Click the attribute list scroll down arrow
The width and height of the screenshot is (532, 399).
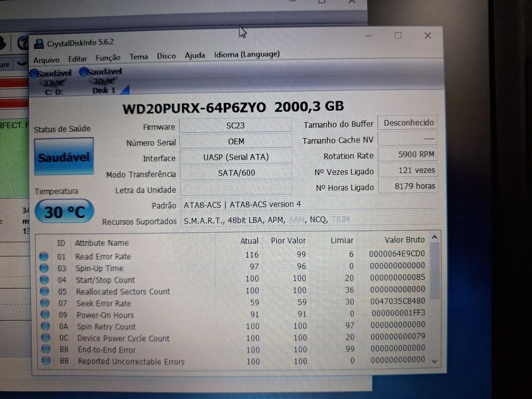(x=435, y=361)
